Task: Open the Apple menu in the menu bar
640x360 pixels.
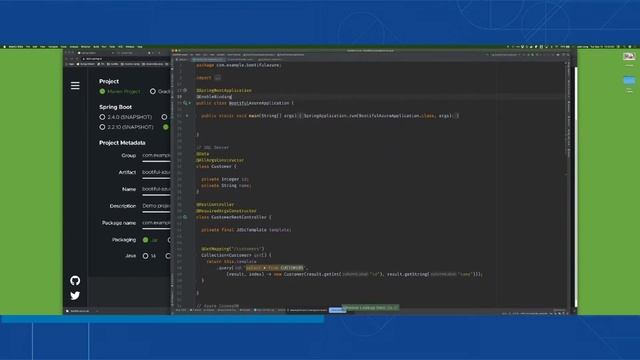Action: 5,47
